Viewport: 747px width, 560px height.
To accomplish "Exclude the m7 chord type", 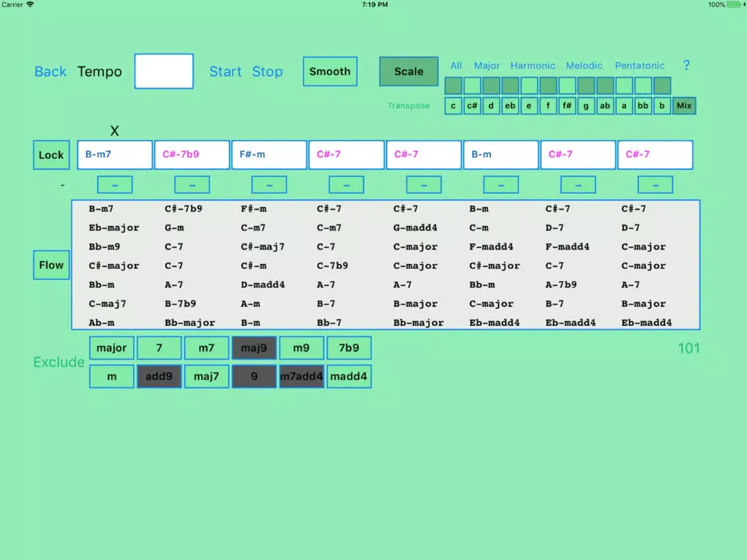I will (x=206, y=348).
